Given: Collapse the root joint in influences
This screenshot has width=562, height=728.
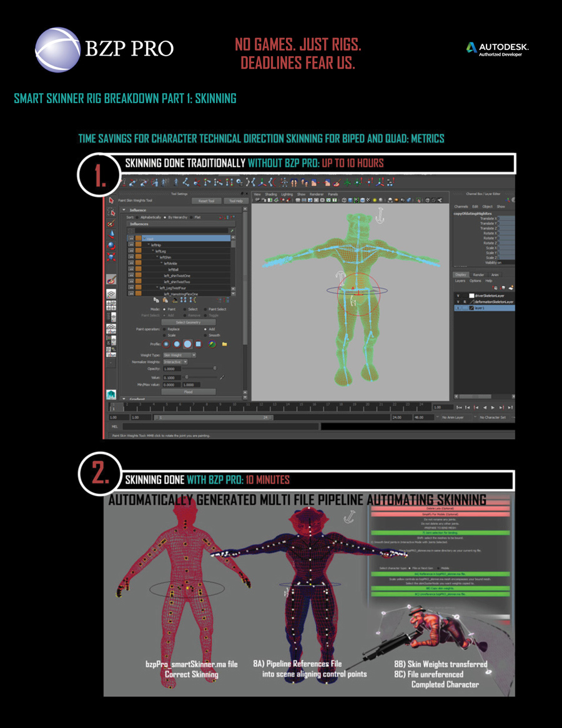Looking at the screenshot, I should [145, 239].
